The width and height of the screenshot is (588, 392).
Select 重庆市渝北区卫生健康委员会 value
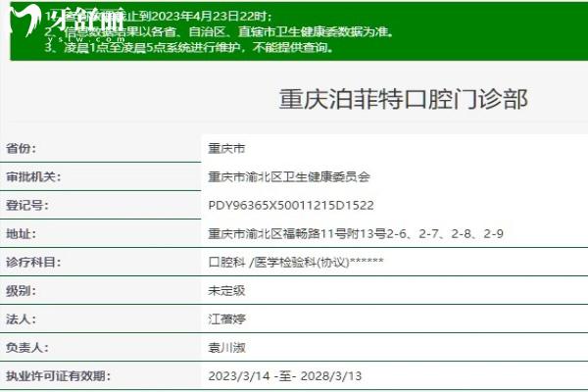pyautogui.click(x=289, y=176)
